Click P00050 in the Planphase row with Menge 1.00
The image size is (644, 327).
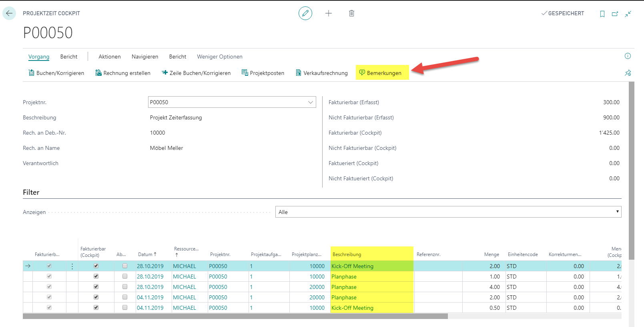(218, 277)
